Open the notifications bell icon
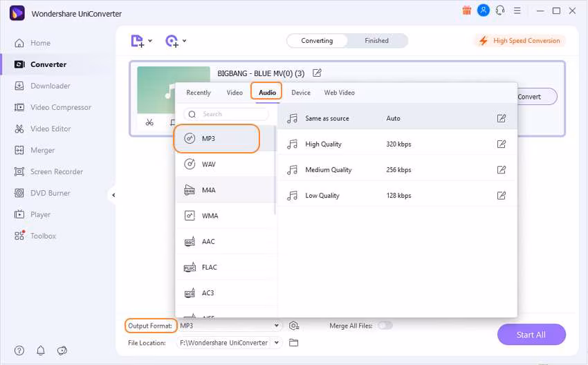The image size is (588, 365). 41,350
